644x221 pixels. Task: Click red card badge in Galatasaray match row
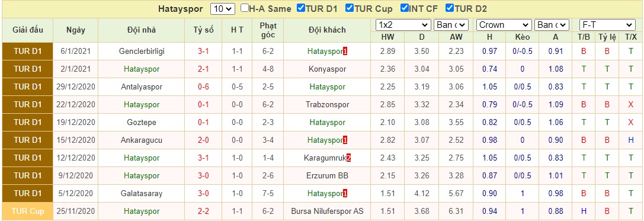tap(345, 193)
